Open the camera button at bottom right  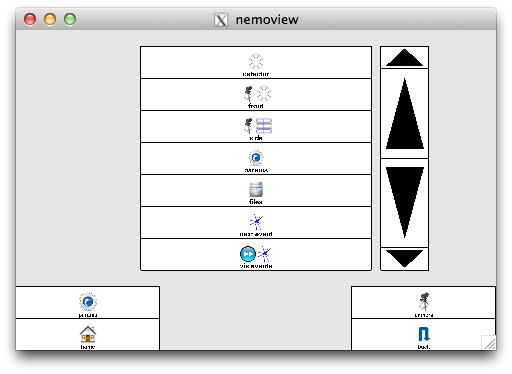pyautogui.click(x=423, y=302)
